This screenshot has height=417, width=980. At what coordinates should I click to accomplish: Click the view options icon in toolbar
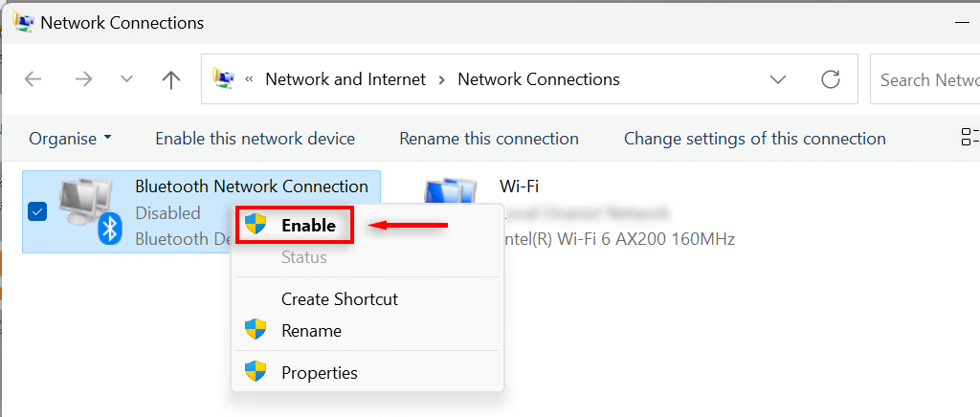[x=969, y=139]
